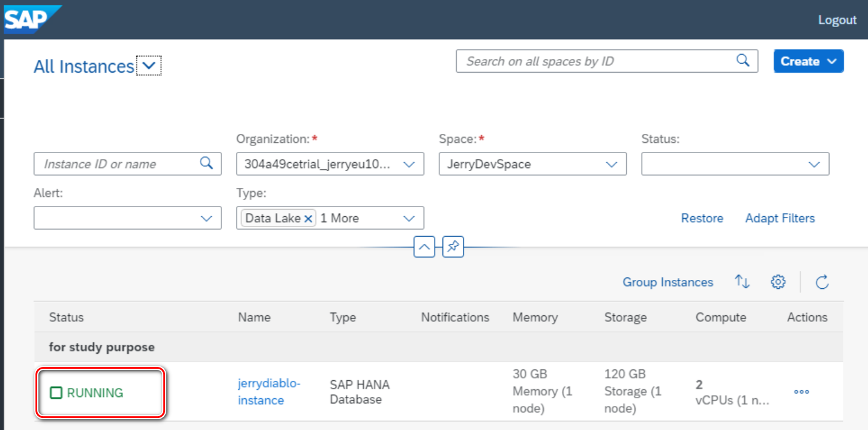Open the Create menu button

808,61
